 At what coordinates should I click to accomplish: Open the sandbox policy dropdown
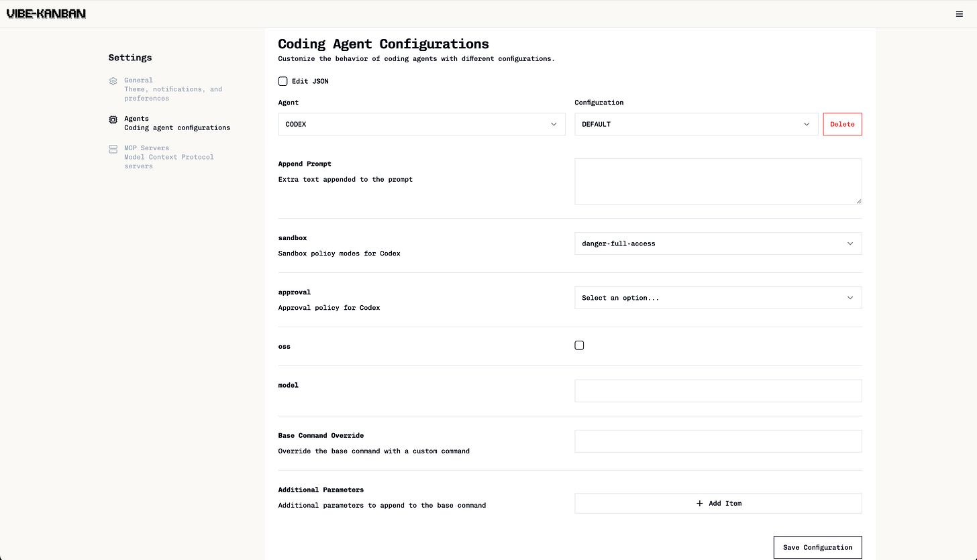point(717,243)
